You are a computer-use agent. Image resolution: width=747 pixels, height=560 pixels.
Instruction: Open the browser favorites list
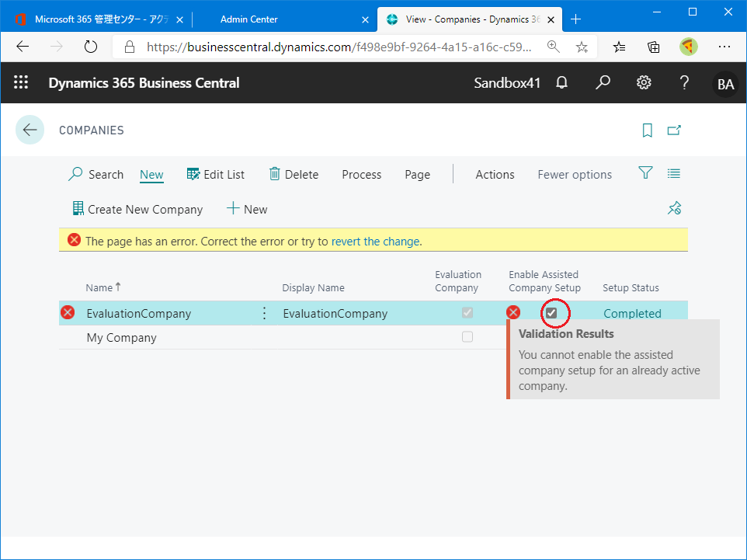619,47
